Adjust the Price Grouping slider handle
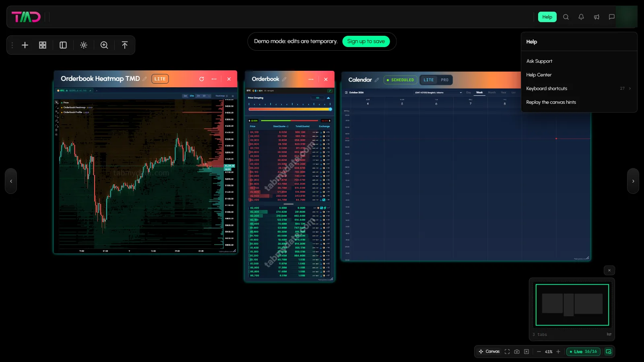The height and width of the screenshot is (362, 644). click(x=330, y=109)
